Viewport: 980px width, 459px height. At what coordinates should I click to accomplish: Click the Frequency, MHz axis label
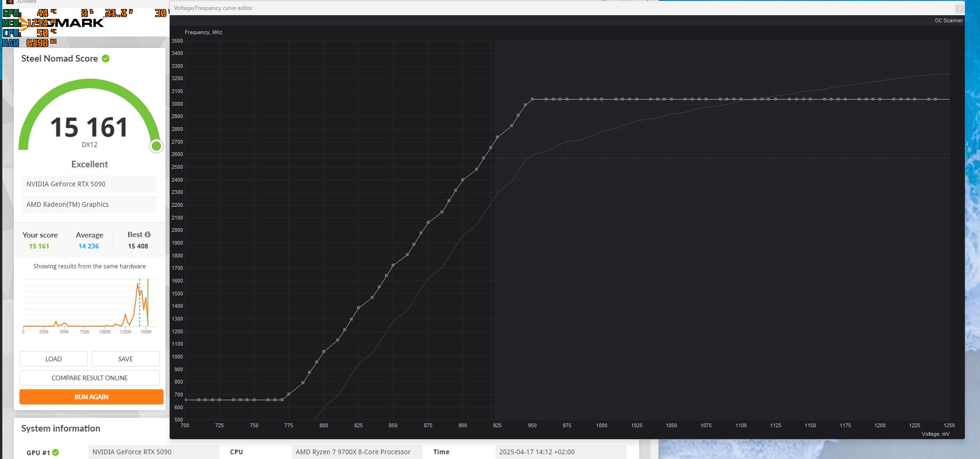tap(203, 32)
